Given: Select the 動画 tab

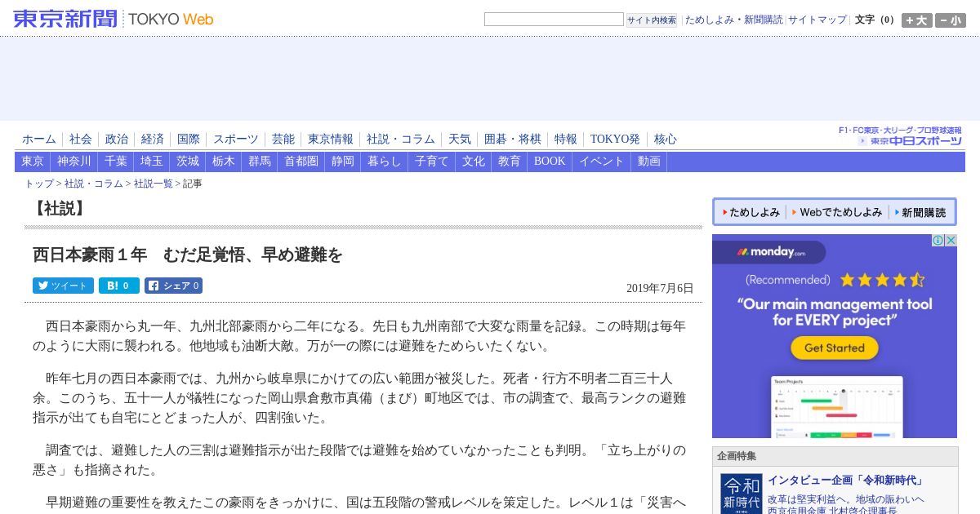Looking at the screenshot, I should tap(649, 162).
